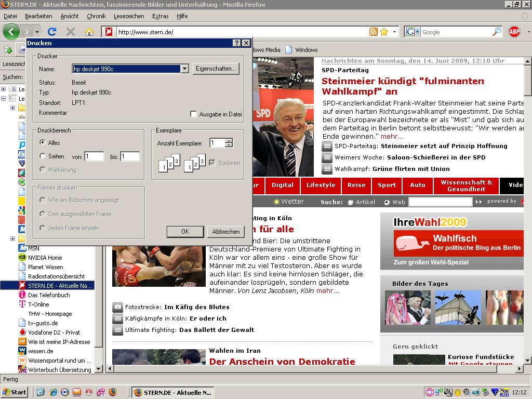Click the von page number field
532x399 pixels.
(94, 156)
